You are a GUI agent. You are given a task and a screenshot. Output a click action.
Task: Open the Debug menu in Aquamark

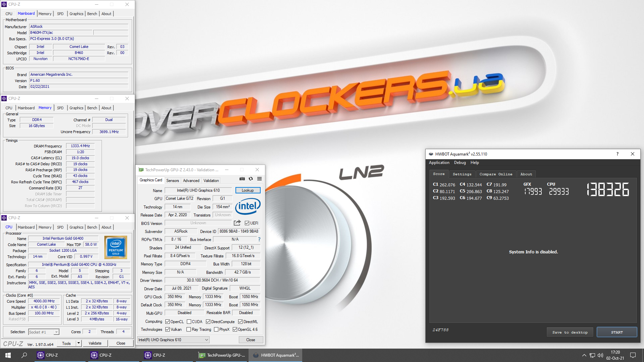tap(460, 163)
